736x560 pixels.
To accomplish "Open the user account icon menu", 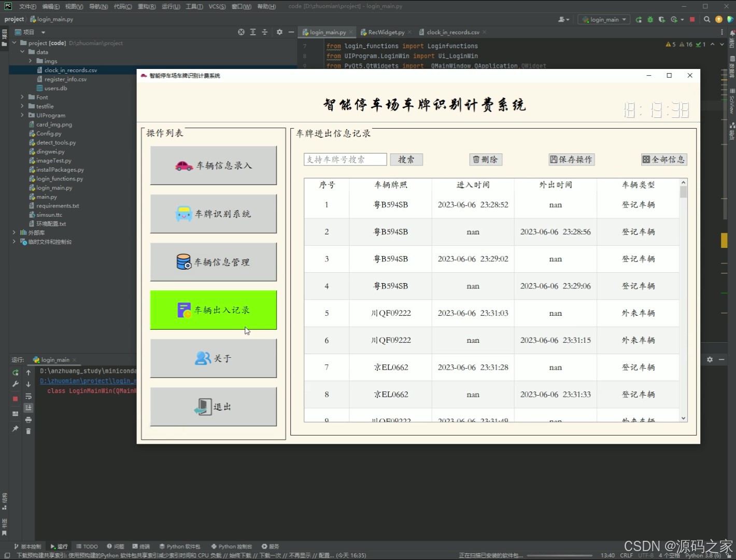I will click(563, 20).
